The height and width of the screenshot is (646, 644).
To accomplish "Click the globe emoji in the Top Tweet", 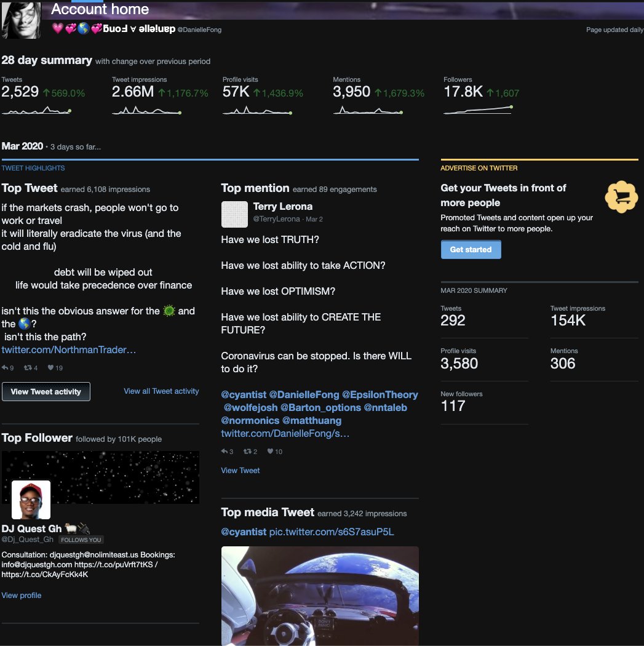I will pos(24,324).
